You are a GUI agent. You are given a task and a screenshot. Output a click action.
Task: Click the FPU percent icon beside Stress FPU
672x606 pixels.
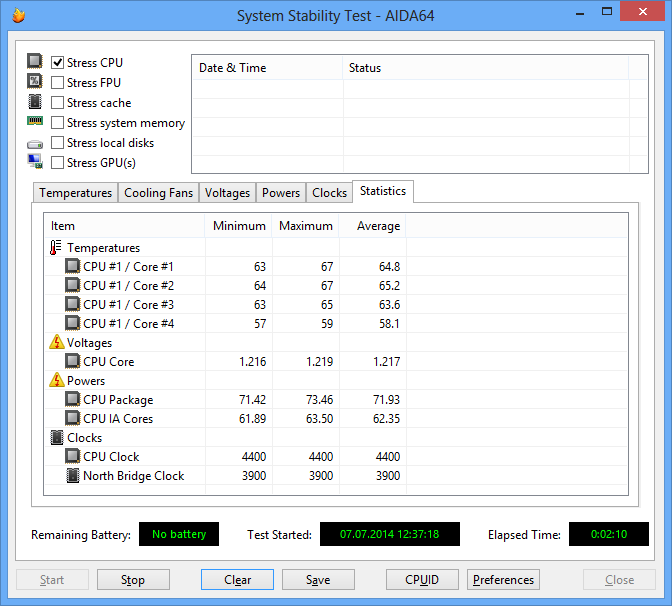coord(35,81)
